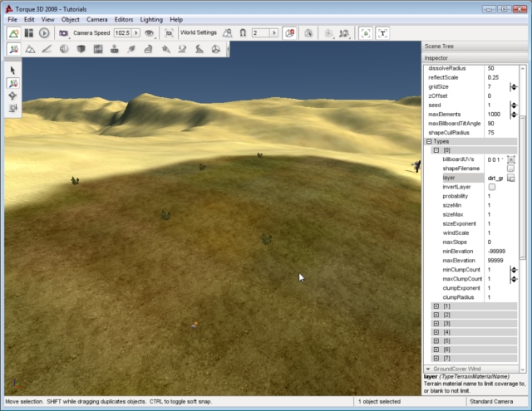Adjust the gridSize stepper control

(x=513, y=86)
